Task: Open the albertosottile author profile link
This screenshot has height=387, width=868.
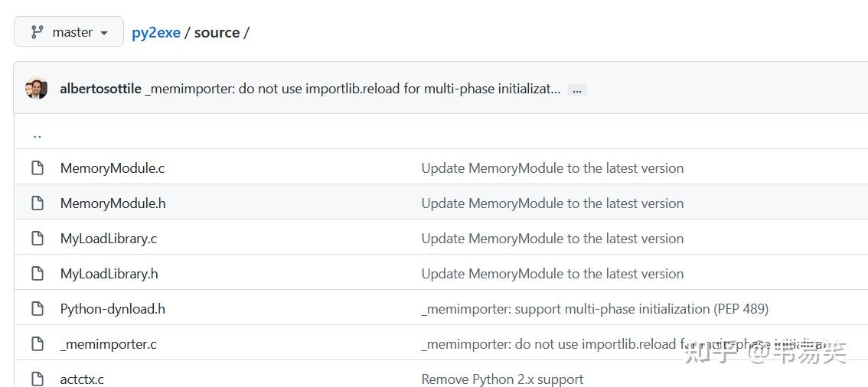Action: point(100,89)
